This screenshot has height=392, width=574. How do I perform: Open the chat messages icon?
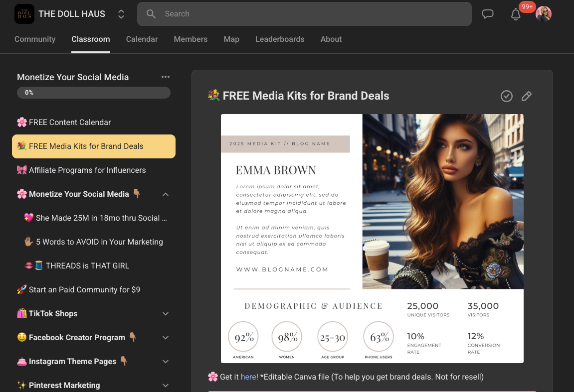tap(488, 14)
